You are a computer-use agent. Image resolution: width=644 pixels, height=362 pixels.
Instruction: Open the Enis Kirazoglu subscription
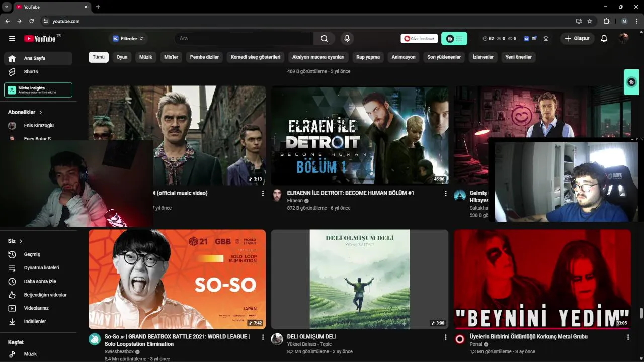coord(38,125)
